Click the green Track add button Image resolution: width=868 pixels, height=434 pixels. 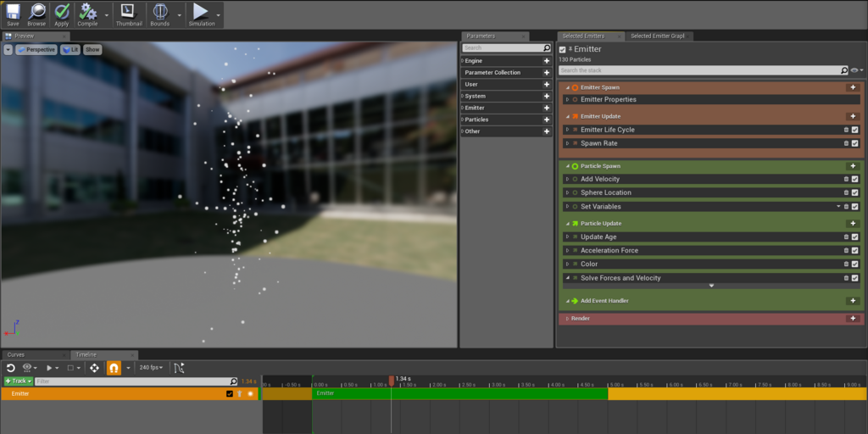(19, 381)
